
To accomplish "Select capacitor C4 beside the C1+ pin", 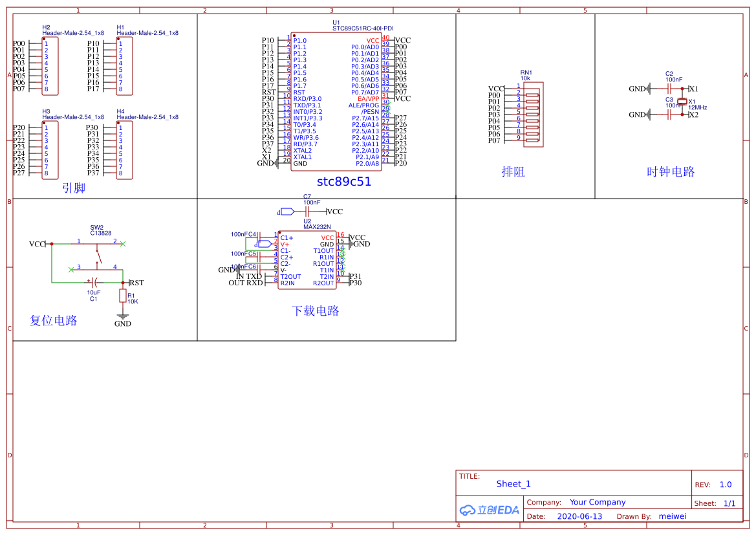I will [259, 238].
